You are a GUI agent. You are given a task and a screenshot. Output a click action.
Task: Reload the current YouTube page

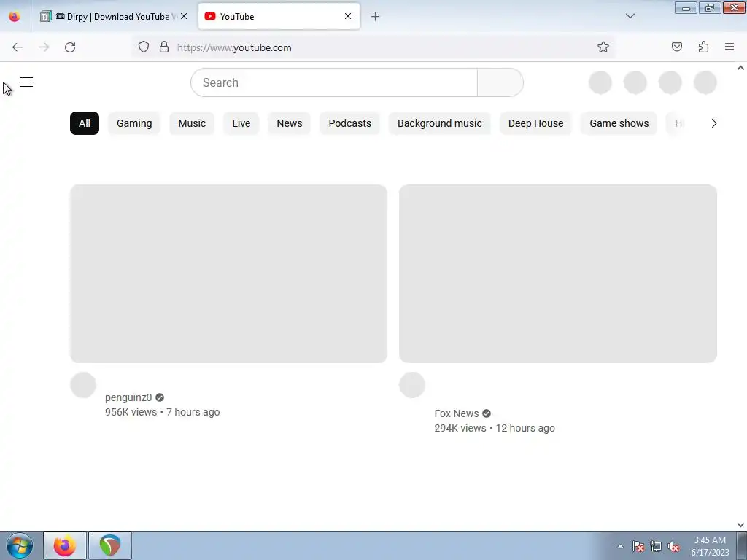[x=70, y=47]
